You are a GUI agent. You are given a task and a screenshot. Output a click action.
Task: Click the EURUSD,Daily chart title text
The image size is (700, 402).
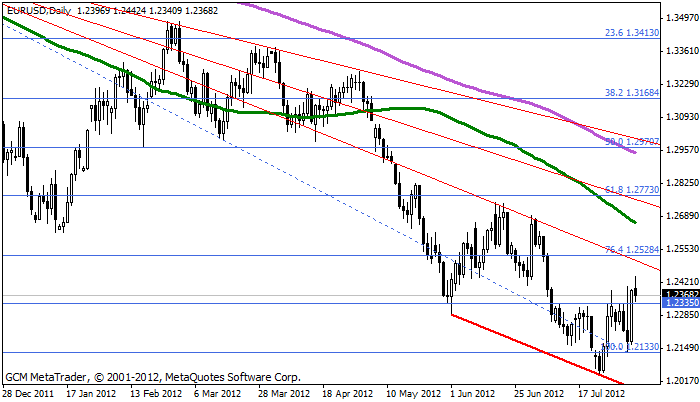point(39,10)
